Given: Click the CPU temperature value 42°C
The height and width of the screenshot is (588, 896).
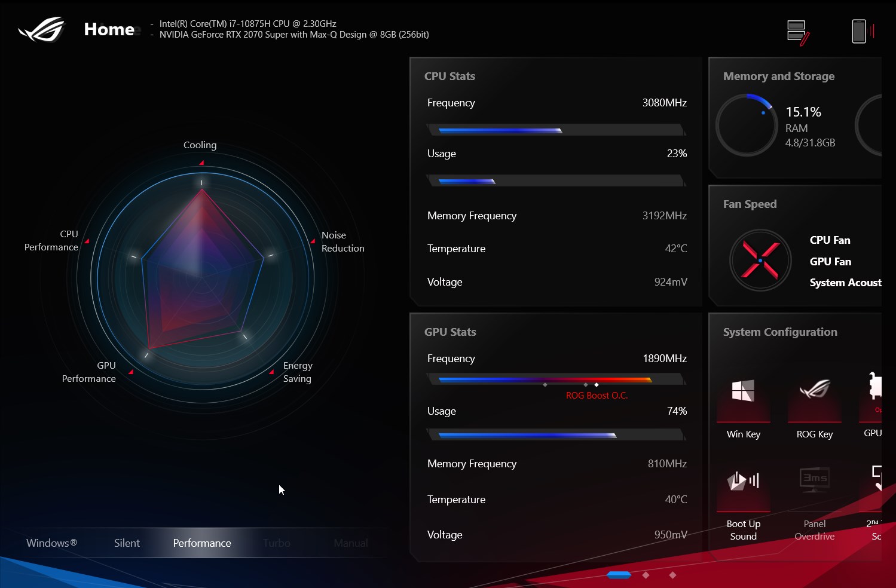Looking at the screenshot, I should [x=676, y=249].
